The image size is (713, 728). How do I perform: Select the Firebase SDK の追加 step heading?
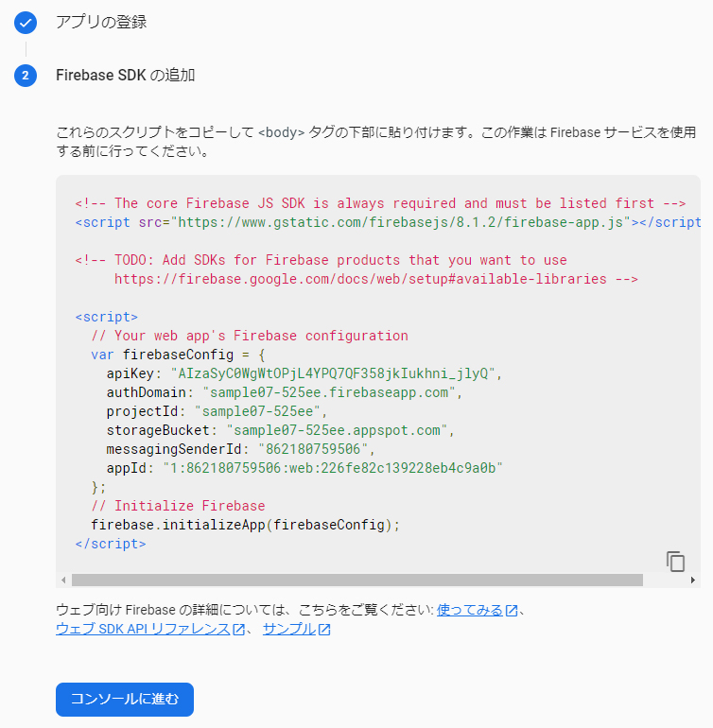tap(126, 76)
